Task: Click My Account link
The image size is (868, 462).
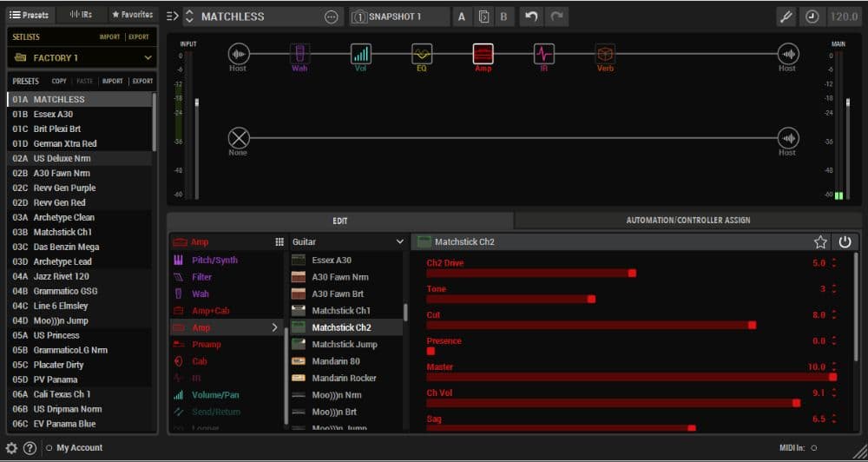Action: click(x=79, y=448)
